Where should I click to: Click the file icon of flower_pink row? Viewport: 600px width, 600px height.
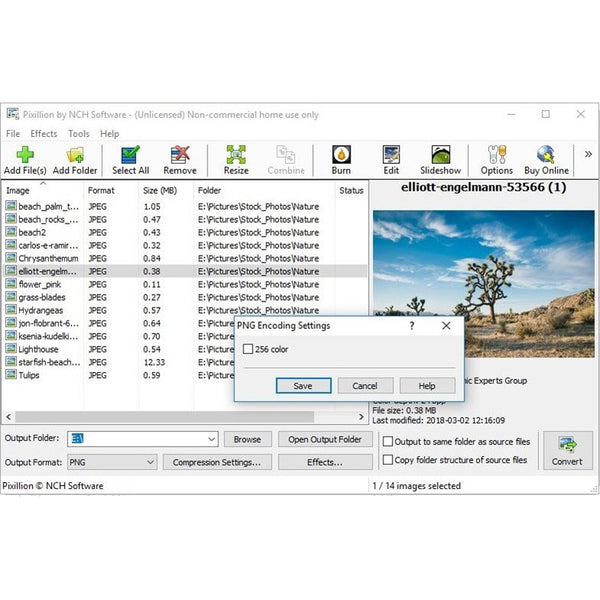coord(11,284)
